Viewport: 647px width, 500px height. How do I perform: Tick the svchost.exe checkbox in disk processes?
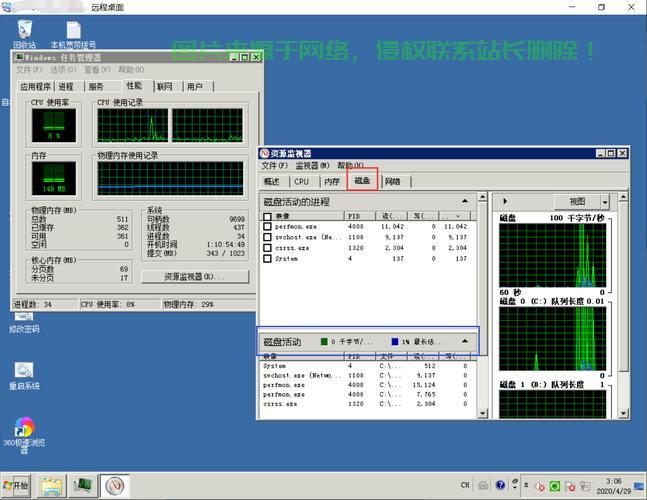[267, 237]
